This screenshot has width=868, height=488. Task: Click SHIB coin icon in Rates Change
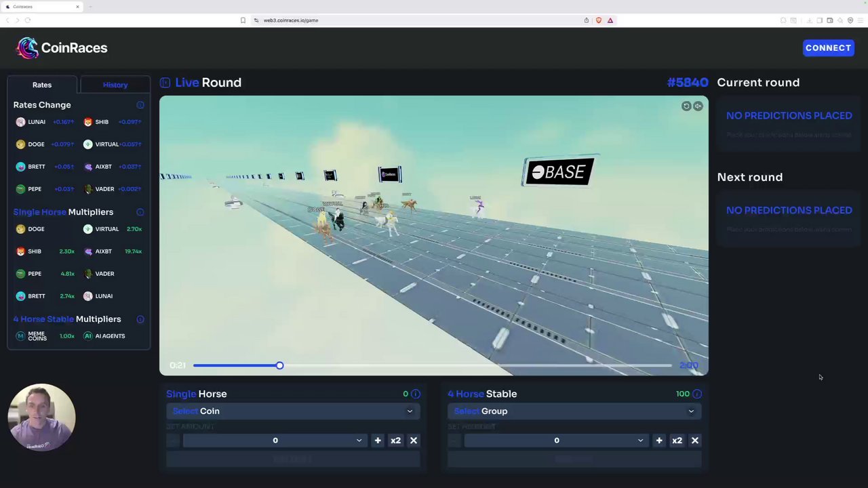(x=87, y=122)
